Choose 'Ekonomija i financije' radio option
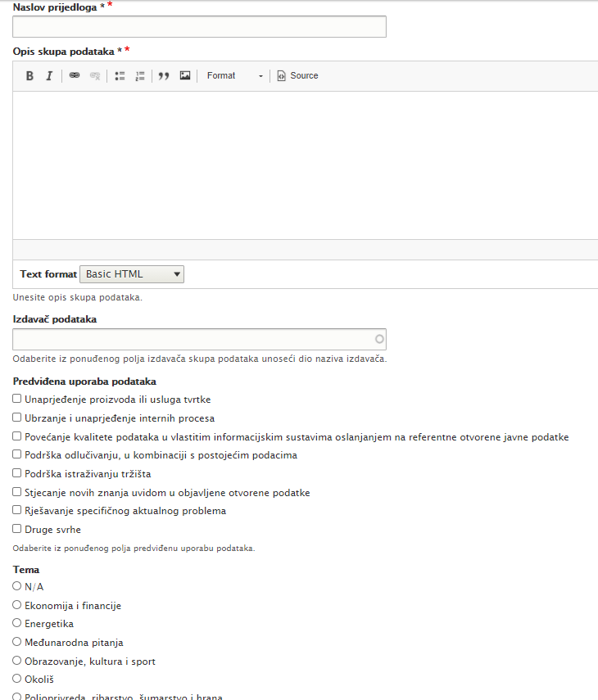 coord(17,604)
